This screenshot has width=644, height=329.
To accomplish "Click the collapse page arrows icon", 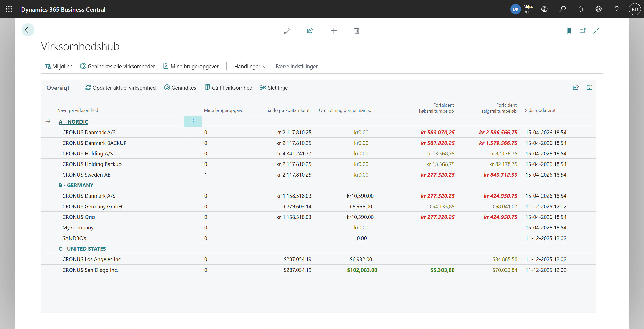I will click(596, 31).
